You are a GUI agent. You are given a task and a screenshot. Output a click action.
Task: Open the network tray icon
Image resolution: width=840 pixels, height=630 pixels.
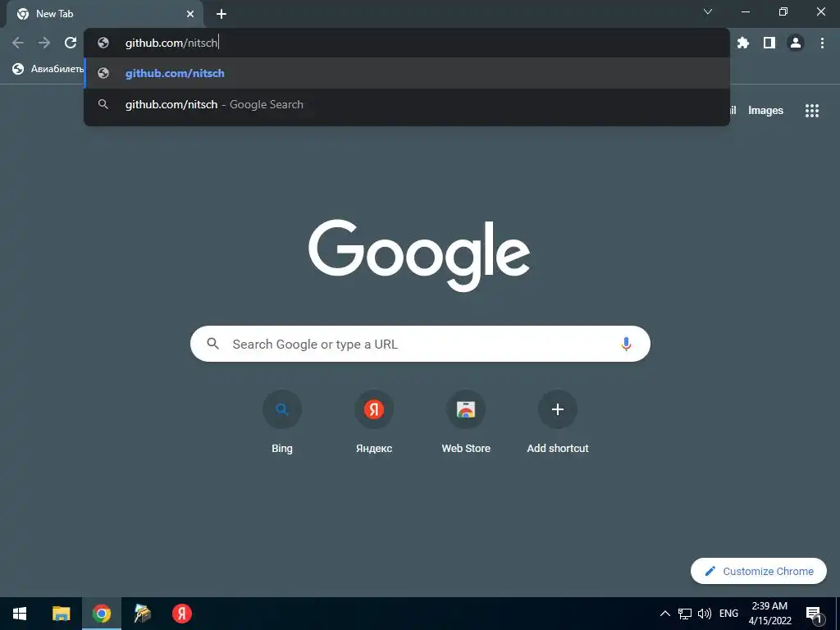(x=685, y=614)
